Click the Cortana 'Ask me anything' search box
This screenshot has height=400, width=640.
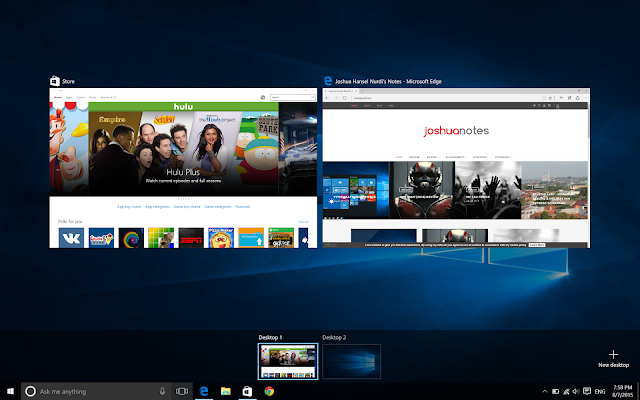(97, 391)
